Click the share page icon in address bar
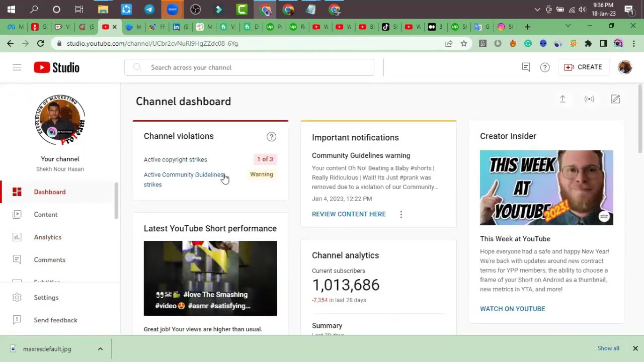 449,44
